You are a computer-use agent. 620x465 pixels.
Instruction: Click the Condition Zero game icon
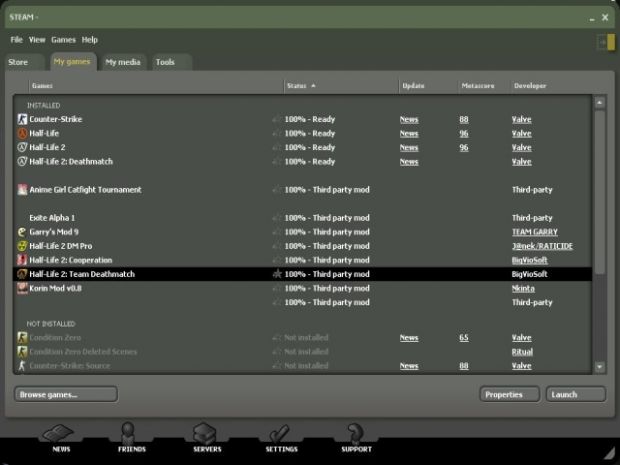click(22, 337)
